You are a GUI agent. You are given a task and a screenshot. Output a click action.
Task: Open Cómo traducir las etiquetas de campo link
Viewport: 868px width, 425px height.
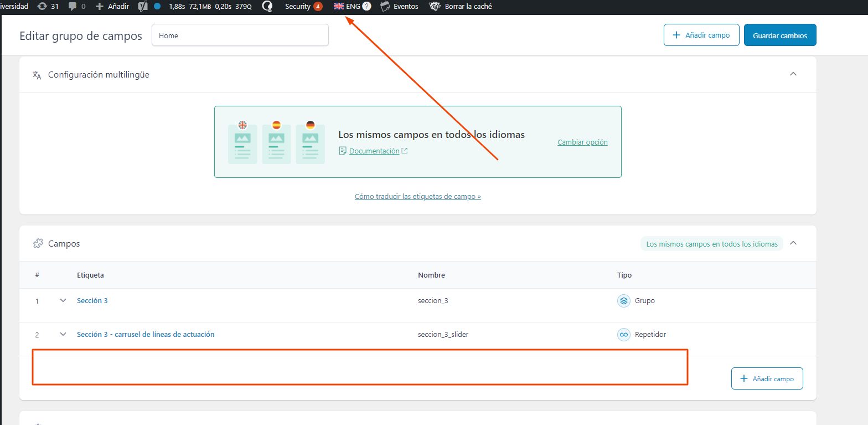point(417,196)
